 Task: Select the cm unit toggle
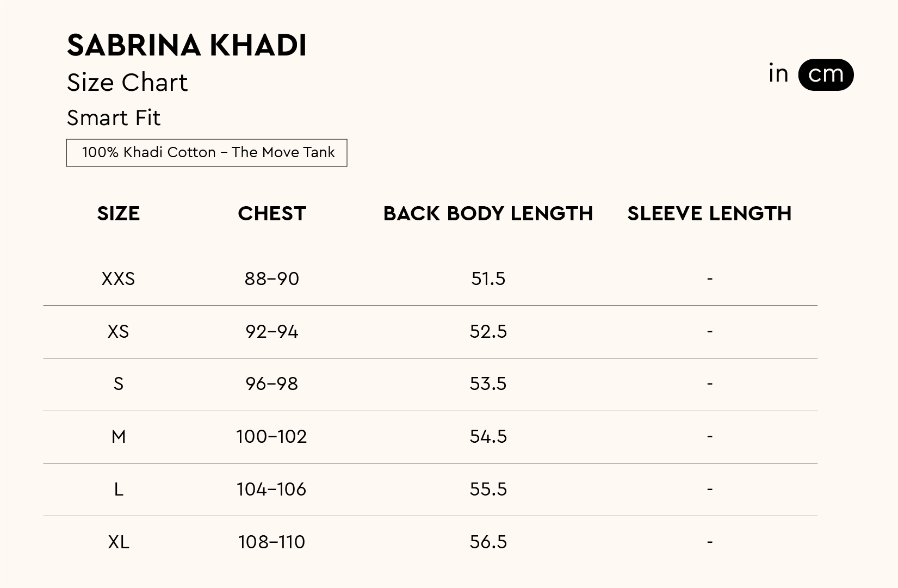point(825,75)
